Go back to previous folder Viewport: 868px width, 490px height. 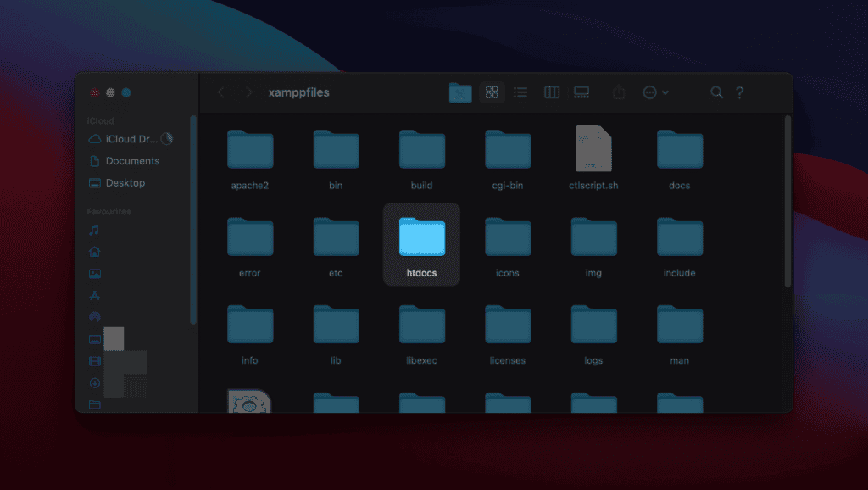221,92
